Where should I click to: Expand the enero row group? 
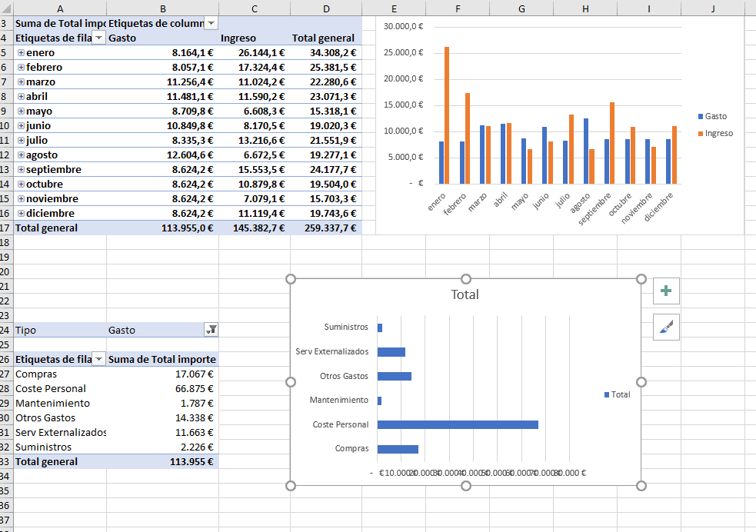(x=22, y=52)
